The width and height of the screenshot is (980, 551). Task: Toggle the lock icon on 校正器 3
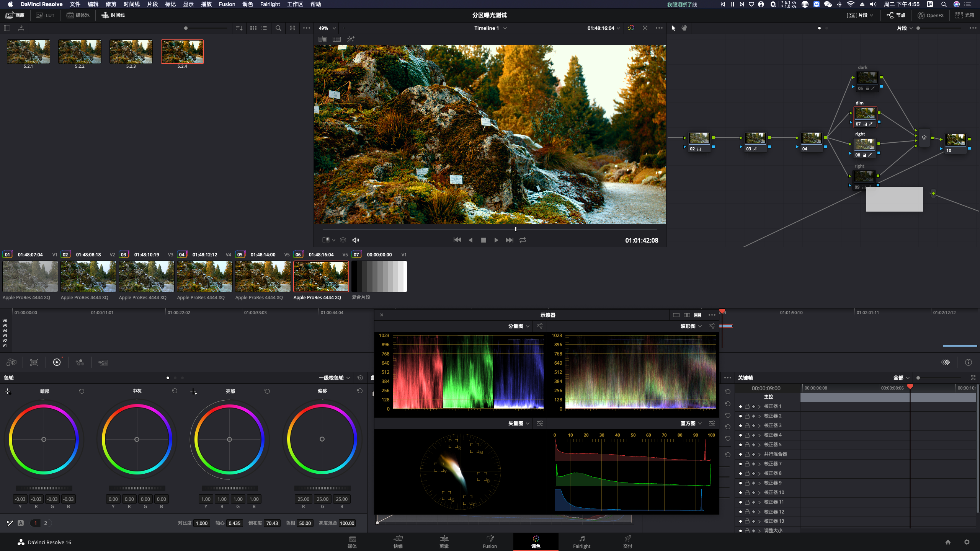point(747,425)
